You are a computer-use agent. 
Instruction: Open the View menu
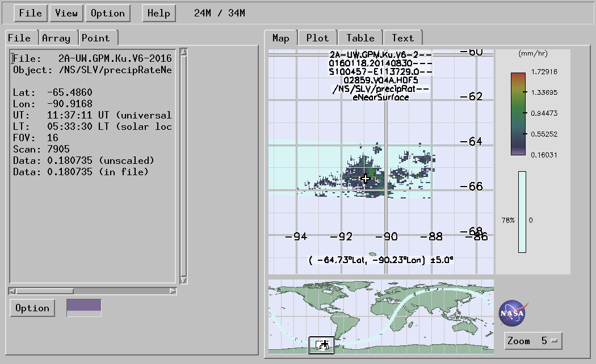[x=66, y=13]
